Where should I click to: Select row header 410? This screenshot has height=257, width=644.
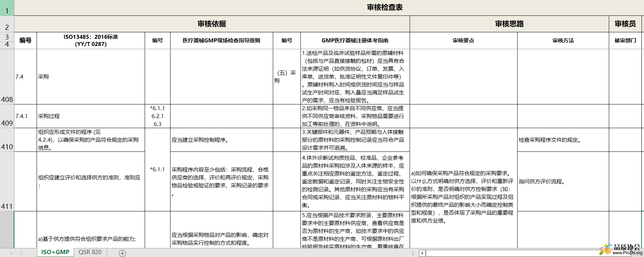[x=7, y=140]
